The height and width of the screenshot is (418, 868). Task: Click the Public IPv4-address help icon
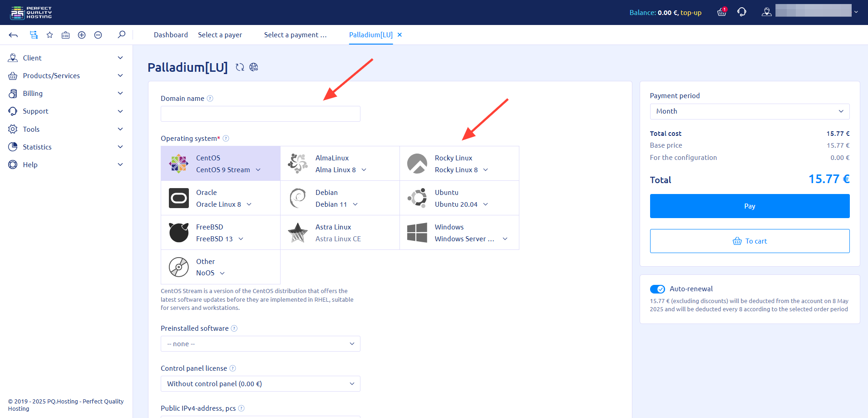click(x=242, y=408)
